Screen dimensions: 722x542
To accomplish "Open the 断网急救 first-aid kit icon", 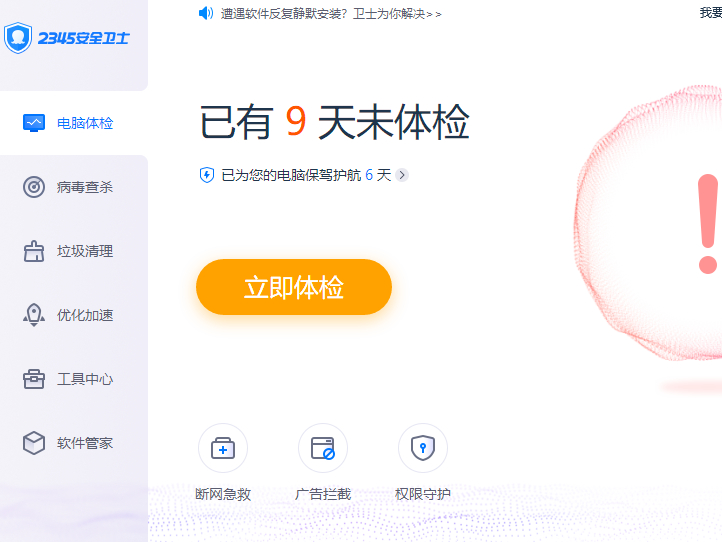I will click(x=223, y=448).
